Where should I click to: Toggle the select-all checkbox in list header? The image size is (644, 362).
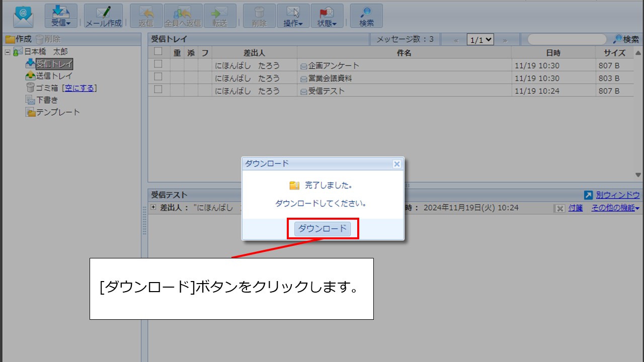pos(158,51)
